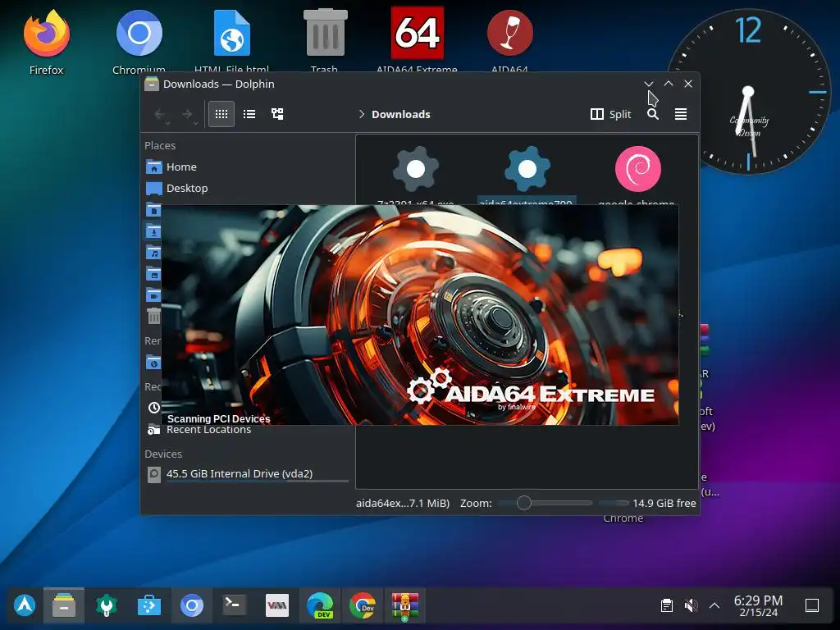
Task: Open the 45.5 GiB Internal Drive device
Action: click(246, 474)
